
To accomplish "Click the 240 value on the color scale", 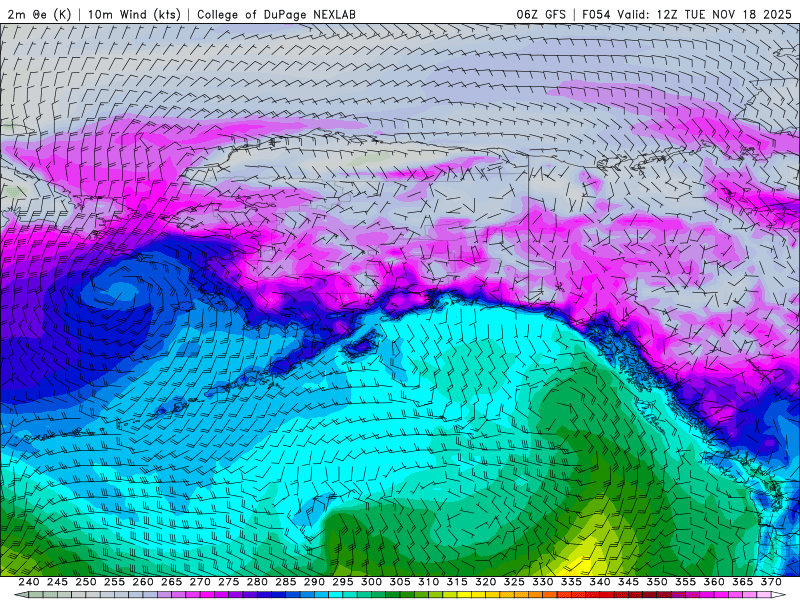I will [29, 582].
